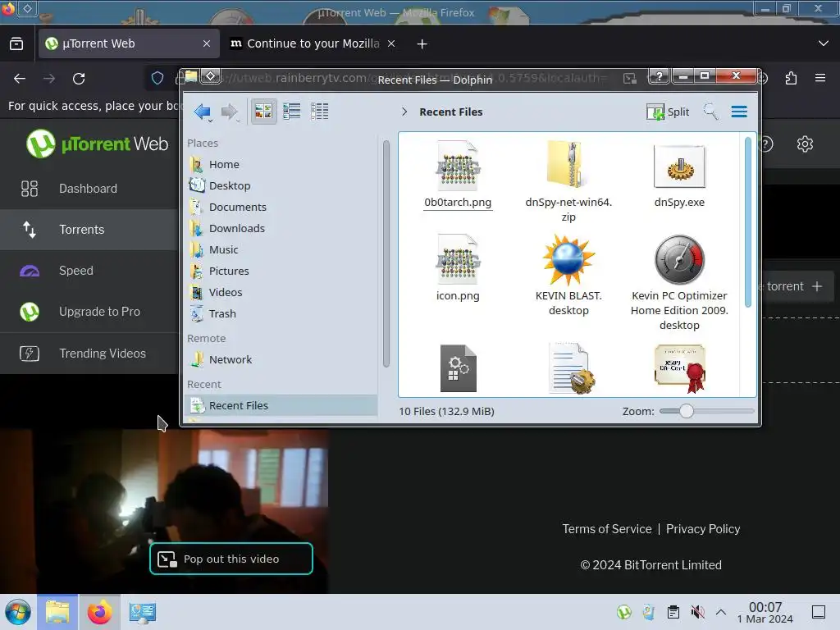Open µTorrent Web settings gear
The width and height of the screenshot is (840, 630).
click(x=805, y=144)
